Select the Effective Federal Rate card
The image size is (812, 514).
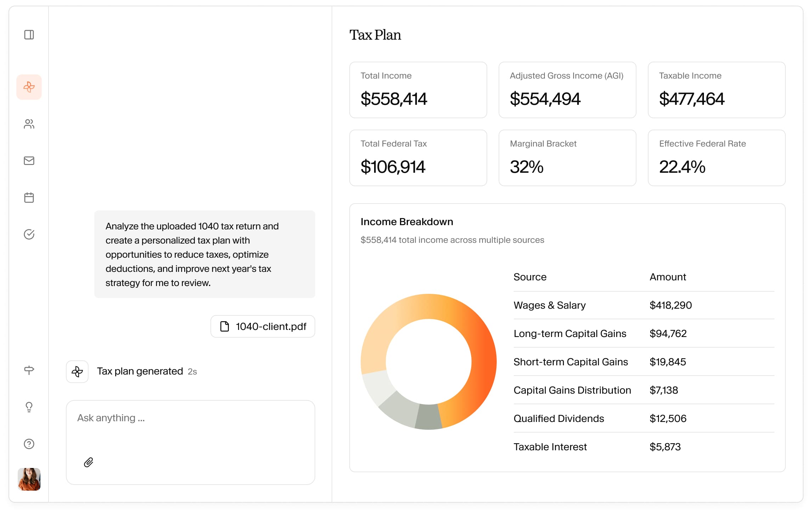[x=716, y=158]
